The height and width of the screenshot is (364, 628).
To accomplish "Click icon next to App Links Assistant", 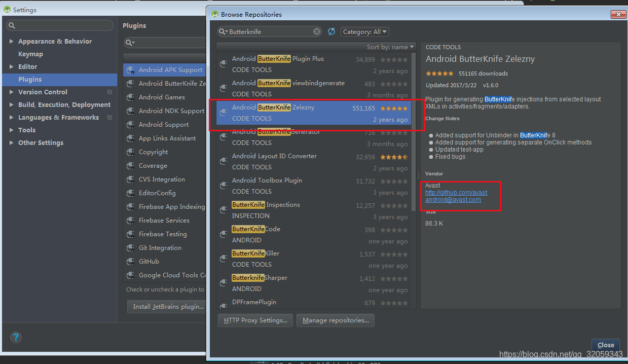I will (131, 138).
